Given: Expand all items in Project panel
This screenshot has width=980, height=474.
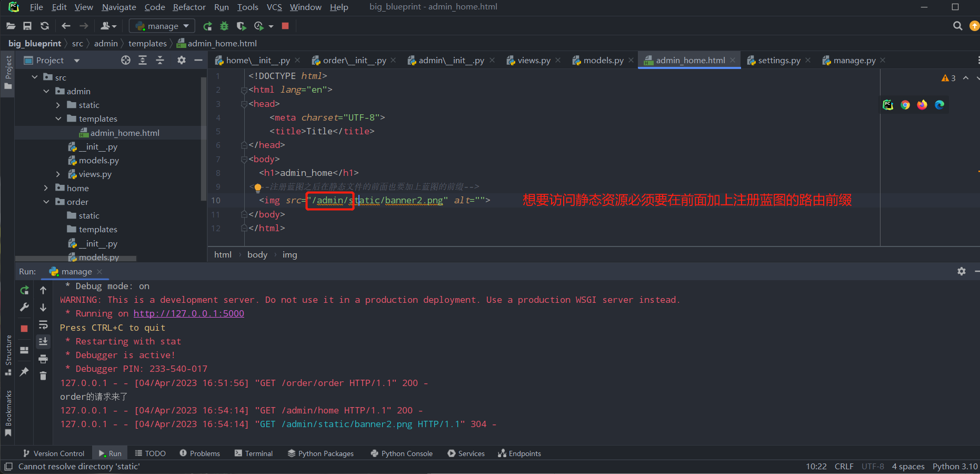Looking at the screenshot, I should pos(143,61).
